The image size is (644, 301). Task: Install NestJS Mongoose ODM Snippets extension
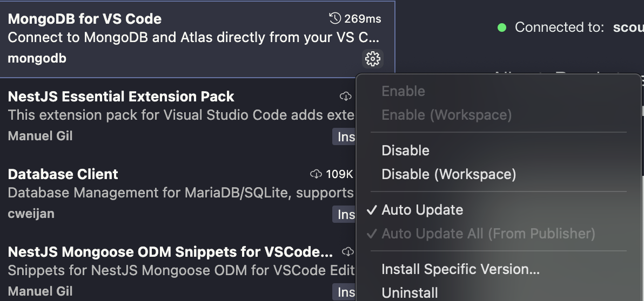(344, 292)
